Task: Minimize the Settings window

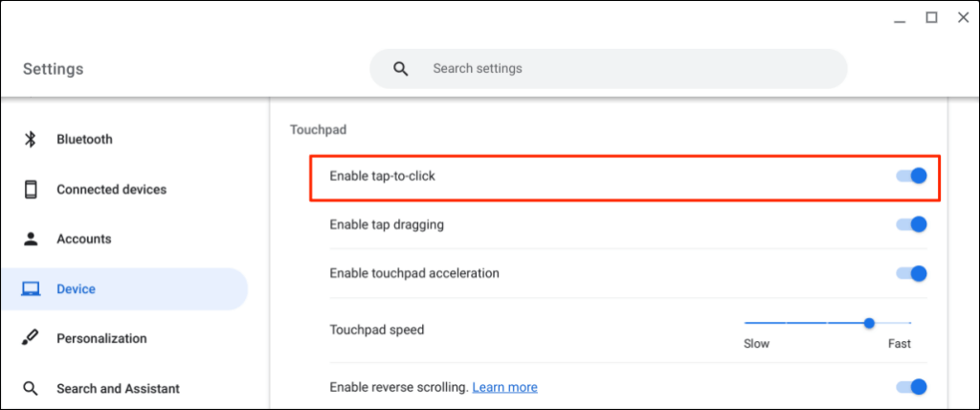Action: pos(900,17)
